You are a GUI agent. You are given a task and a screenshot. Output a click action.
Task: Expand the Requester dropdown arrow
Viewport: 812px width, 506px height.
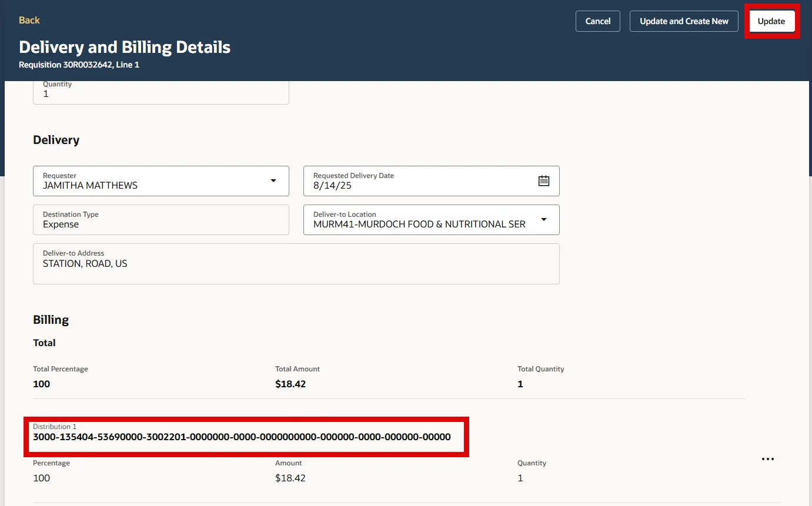(273, 181)
